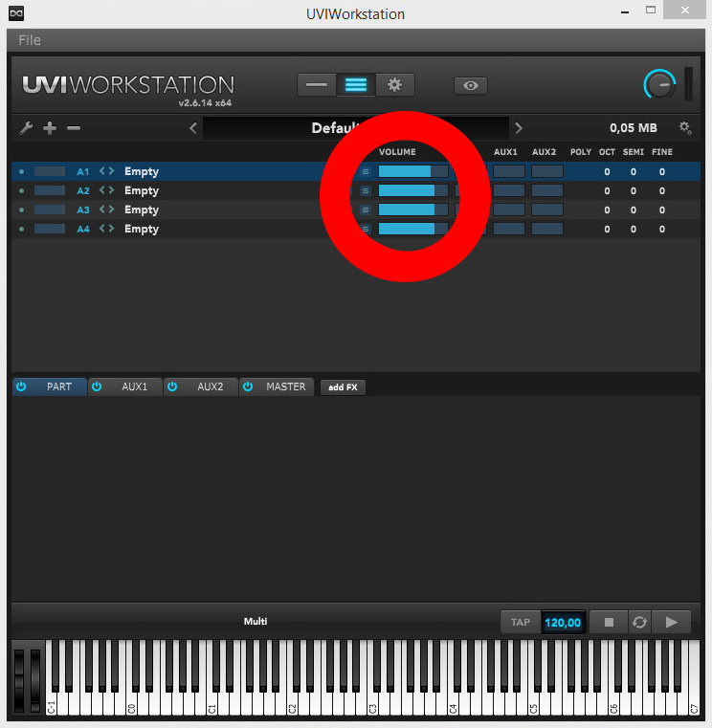Open settings gear view in header
This screenshot has height=728, width=712.
(395, 85)
